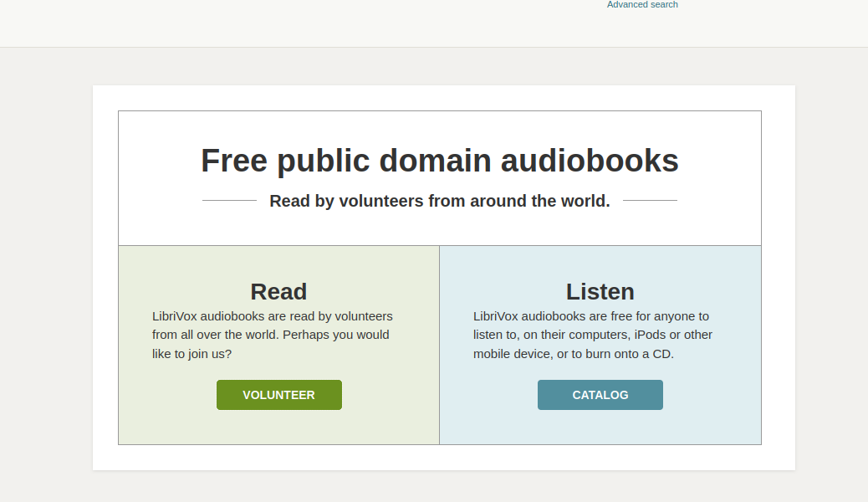The height and width of the screenshot is (502, 868).
Task: Click the word "LibriVox" in the Read description
Action: tap(174, 316)
